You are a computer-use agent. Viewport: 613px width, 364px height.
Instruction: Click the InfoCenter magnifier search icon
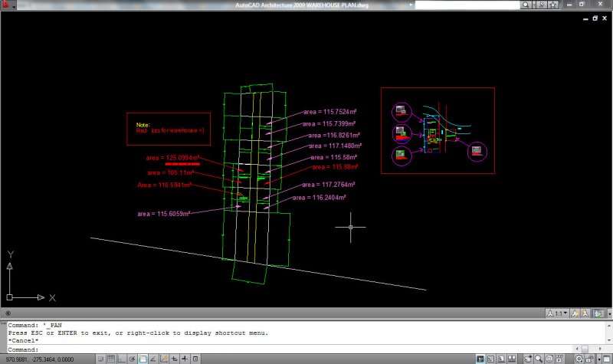pyautogui.click(x=526, y=5)
